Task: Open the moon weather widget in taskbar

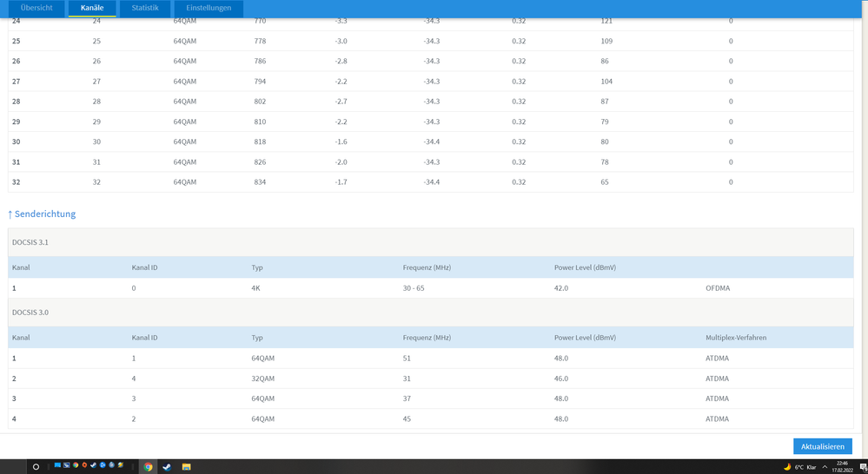Action: [x=800, y=467]
